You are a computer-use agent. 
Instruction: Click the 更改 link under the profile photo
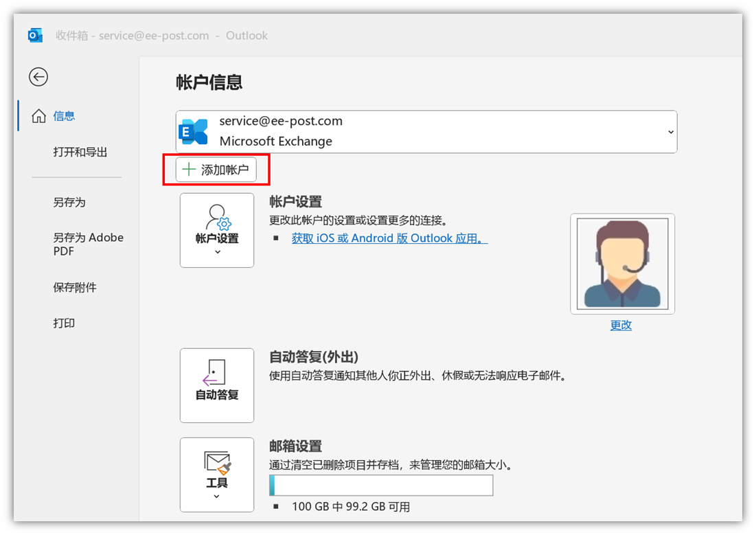tap(621, 325)
